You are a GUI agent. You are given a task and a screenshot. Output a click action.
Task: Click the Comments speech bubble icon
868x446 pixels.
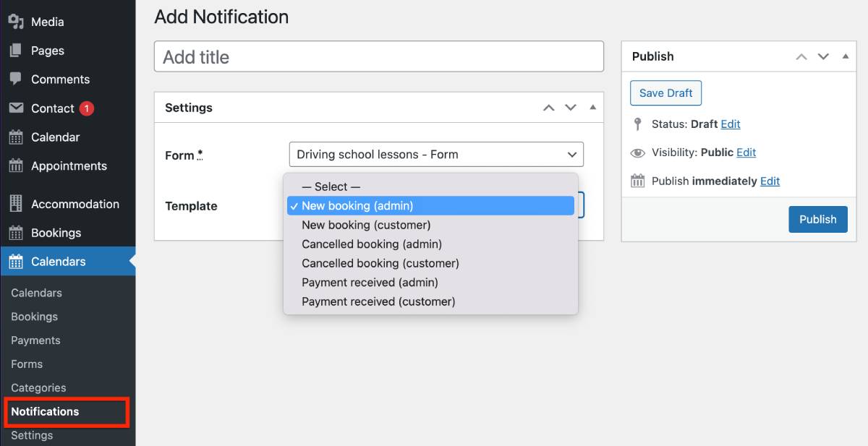click(x=16, y=79)
